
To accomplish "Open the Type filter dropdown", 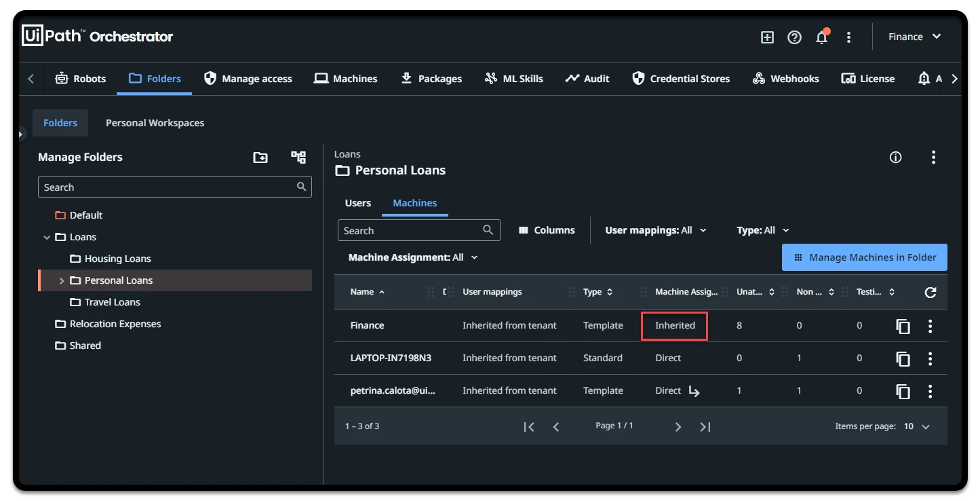I will [x=763, y=230].
